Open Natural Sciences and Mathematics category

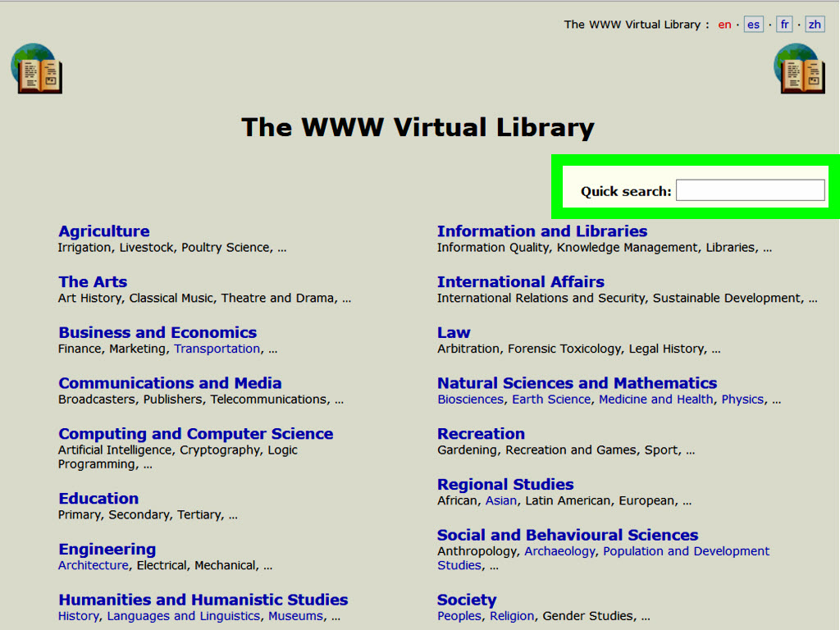point(577,383)
